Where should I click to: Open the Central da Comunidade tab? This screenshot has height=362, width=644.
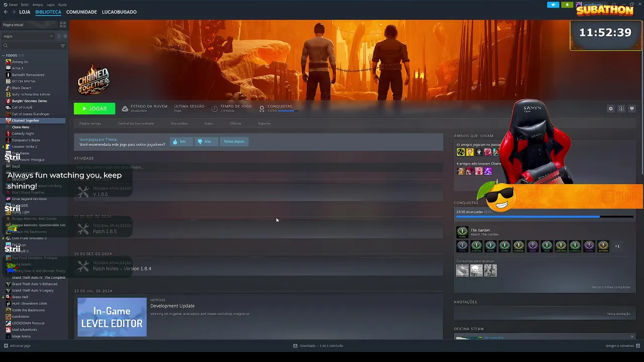[136, 123]
